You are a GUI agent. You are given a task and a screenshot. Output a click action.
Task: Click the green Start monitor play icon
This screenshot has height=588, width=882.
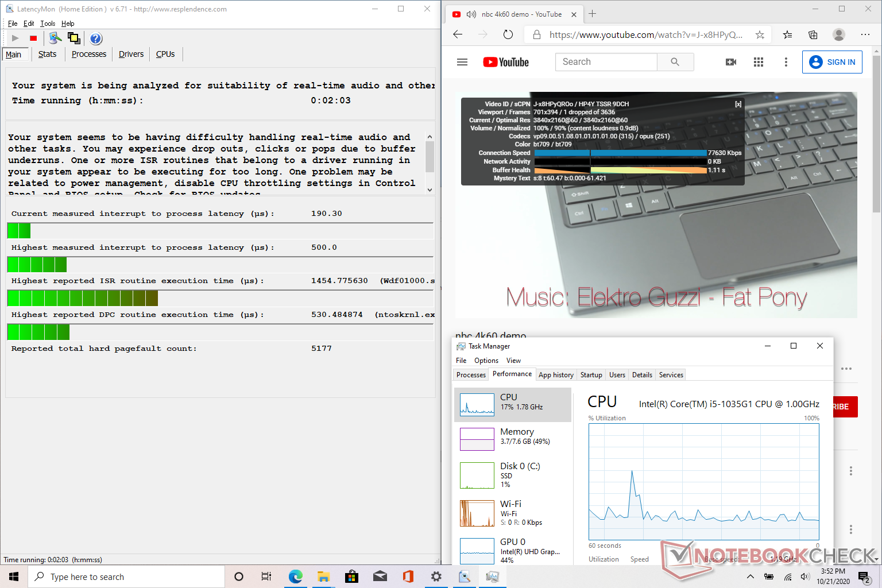(x=16, y=38)
